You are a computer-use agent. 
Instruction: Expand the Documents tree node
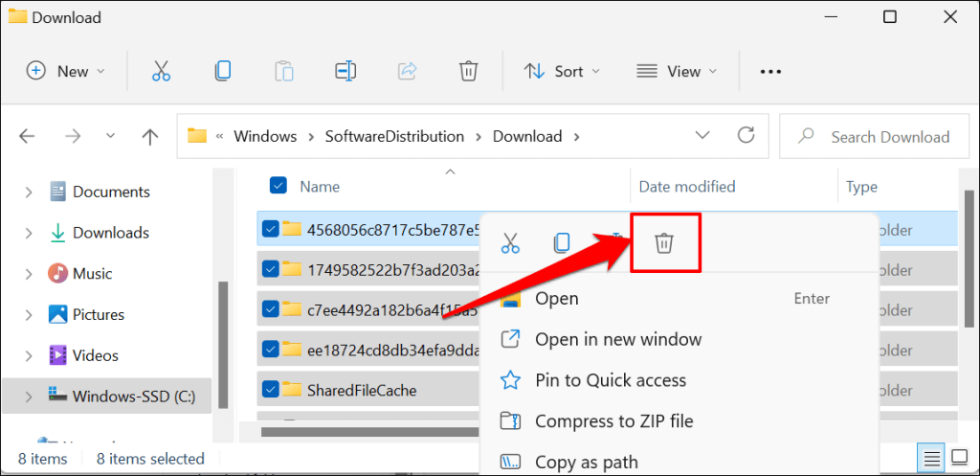pyautogui.click(x=28, y=192)
